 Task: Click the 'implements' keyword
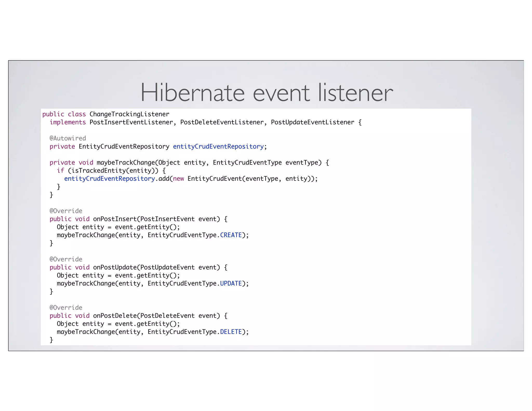pos(68,122)
